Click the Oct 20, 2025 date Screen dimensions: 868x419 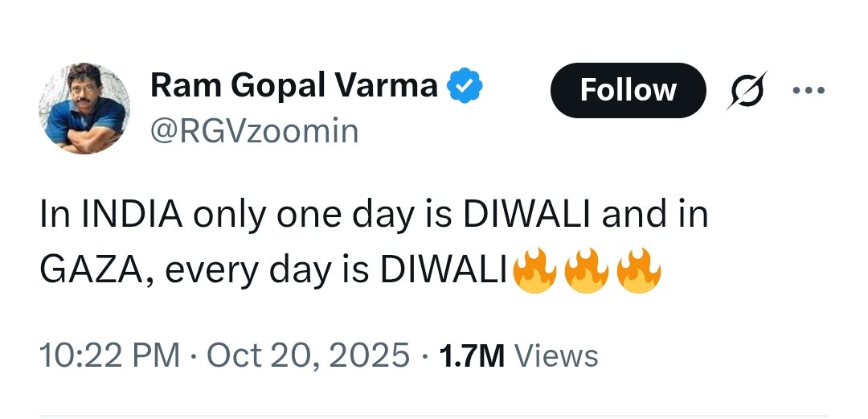309,355
